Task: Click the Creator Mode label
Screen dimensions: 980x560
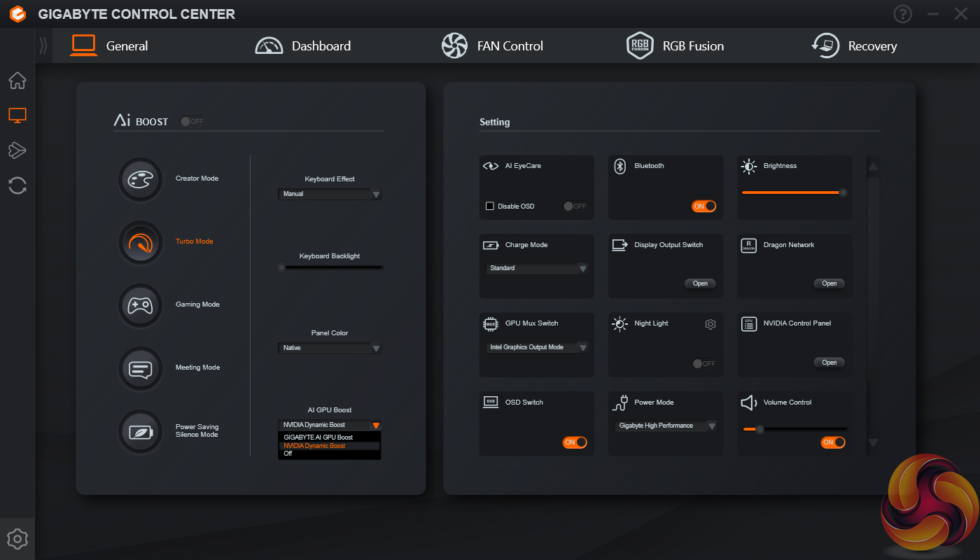Action: coord(197,178)
